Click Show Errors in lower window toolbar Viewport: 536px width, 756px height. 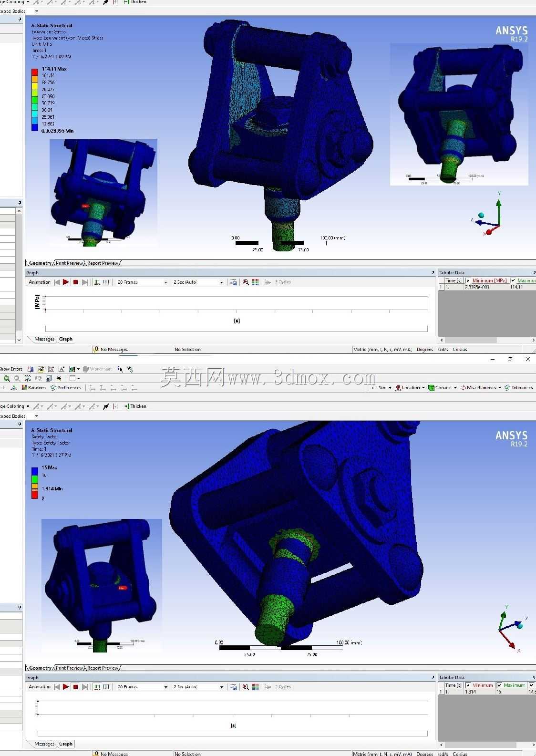11,369
